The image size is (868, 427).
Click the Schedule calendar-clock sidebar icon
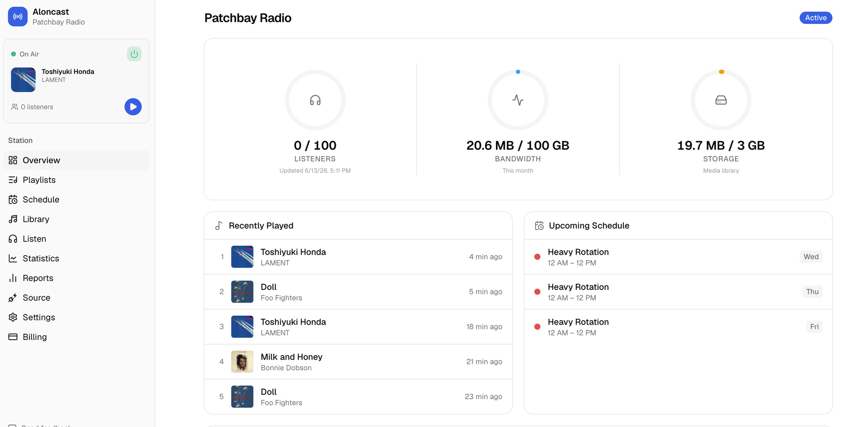coord(13,199)
